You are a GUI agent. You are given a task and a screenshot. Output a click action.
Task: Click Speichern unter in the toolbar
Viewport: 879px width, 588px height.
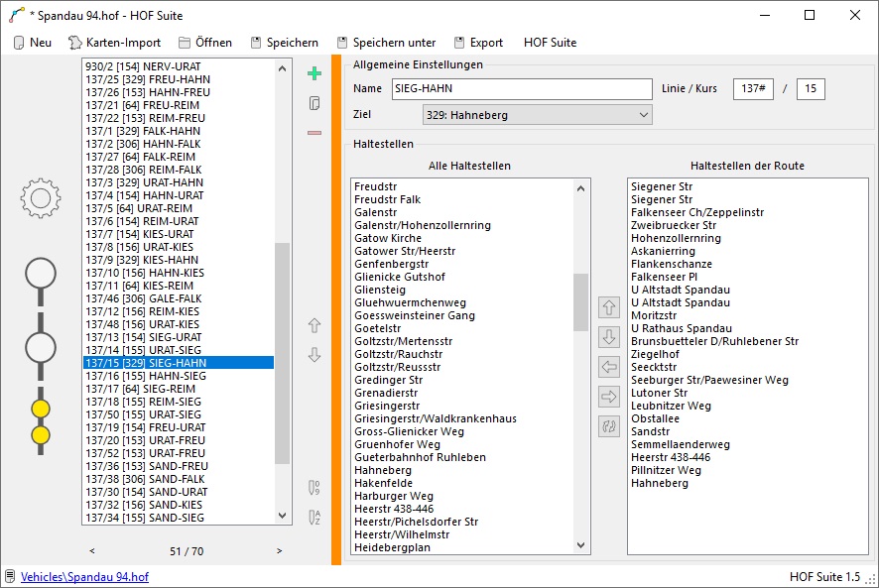coord(386,43)
